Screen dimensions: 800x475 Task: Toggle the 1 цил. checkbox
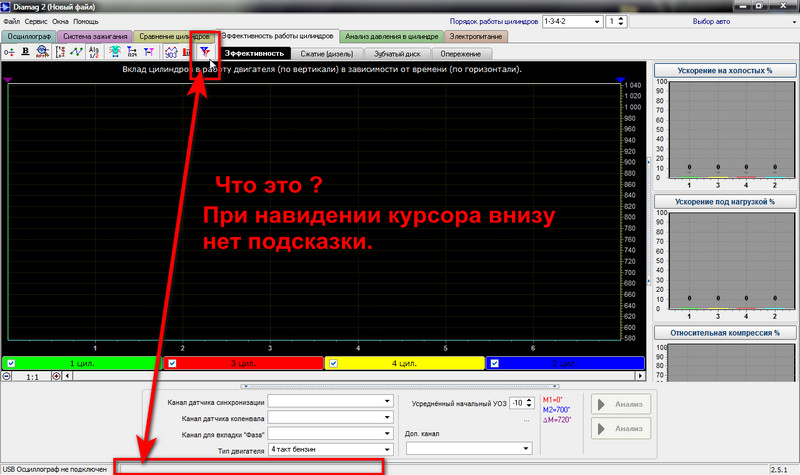11,363
